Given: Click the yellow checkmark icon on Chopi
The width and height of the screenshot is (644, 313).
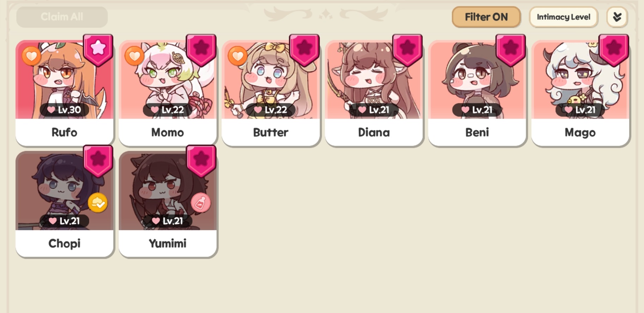Looking at the screenshot, I should [x=98, y=203].
